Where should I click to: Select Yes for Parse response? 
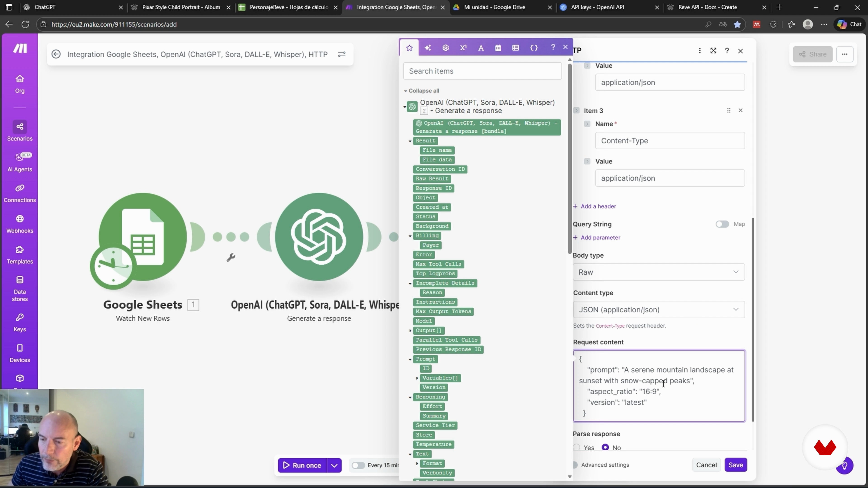(577, 447)
